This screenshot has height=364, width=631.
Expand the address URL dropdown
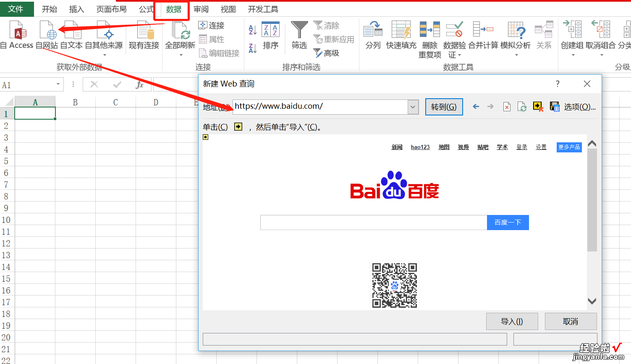(x=413, y=107)
